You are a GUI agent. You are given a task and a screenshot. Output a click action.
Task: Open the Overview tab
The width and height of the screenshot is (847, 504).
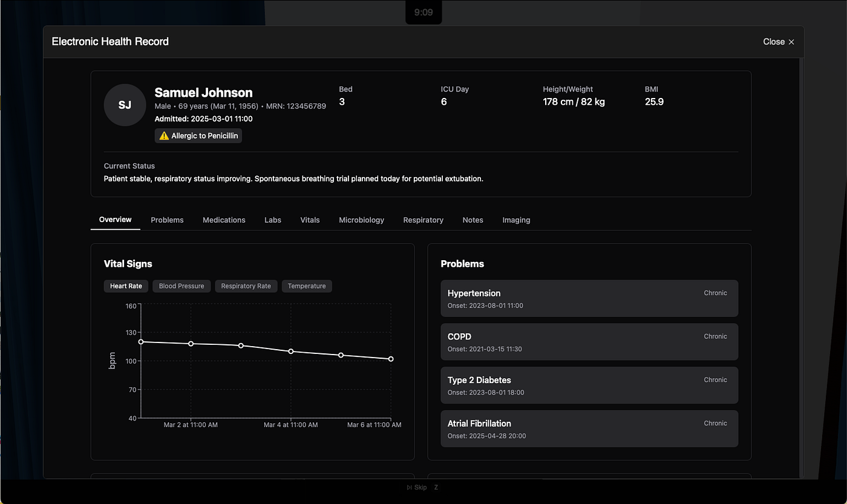116,220
